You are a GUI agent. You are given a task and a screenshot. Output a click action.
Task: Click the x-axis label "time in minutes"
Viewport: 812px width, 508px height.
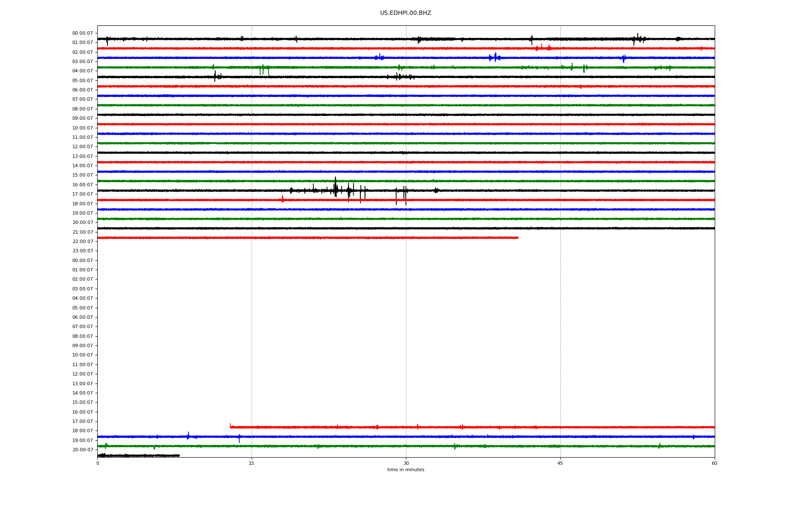tap(406, 470)
